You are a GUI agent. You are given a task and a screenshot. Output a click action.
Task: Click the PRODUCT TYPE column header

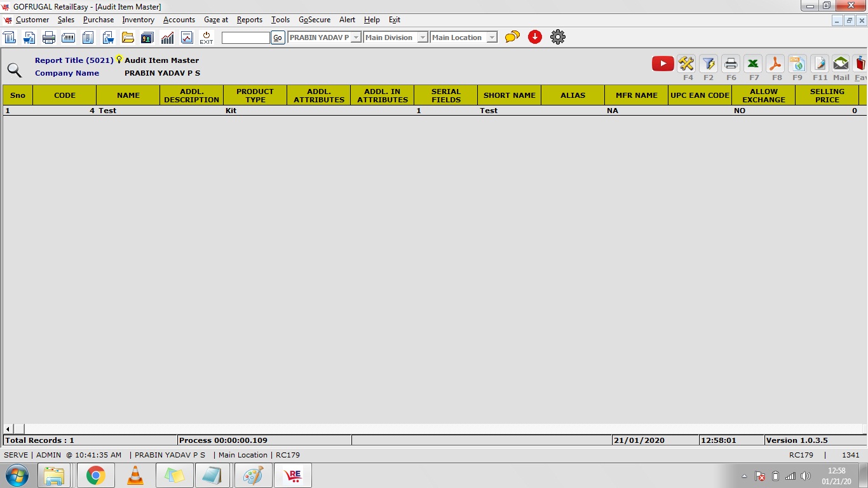255,95
